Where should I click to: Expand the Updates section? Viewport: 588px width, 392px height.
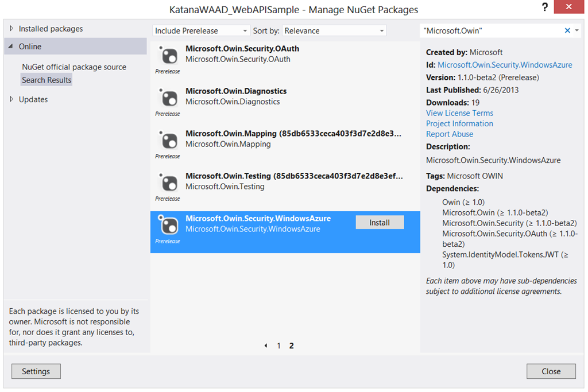11,99
